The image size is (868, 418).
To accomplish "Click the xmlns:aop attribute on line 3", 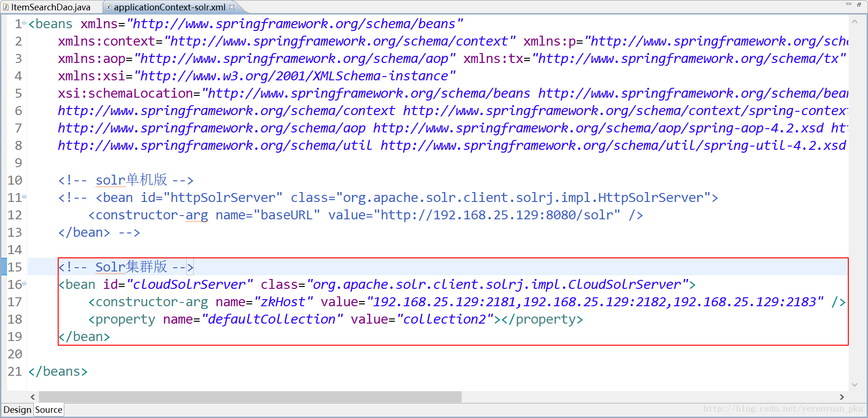I will 257,59.
